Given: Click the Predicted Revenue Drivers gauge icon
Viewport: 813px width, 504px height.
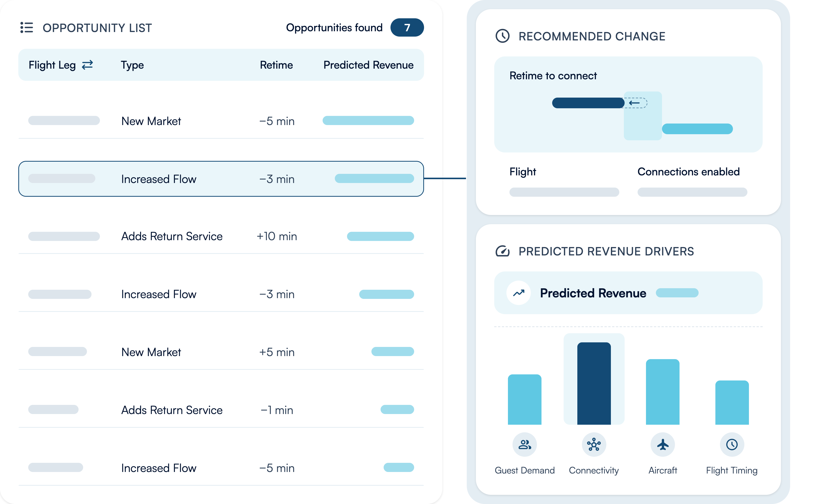Looking at the screenshot, I should click(x=502, y=251).
